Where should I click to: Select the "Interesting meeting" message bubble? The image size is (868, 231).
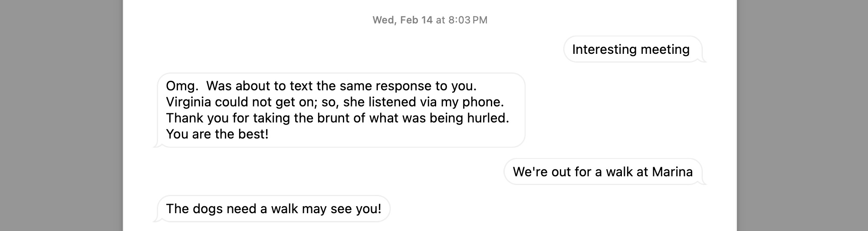(x=631, y=49)
